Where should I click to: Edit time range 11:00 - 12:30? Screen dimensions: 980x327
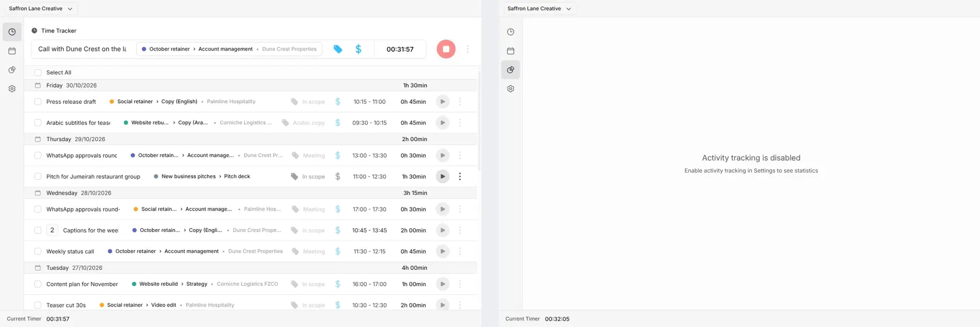[370, 176]
